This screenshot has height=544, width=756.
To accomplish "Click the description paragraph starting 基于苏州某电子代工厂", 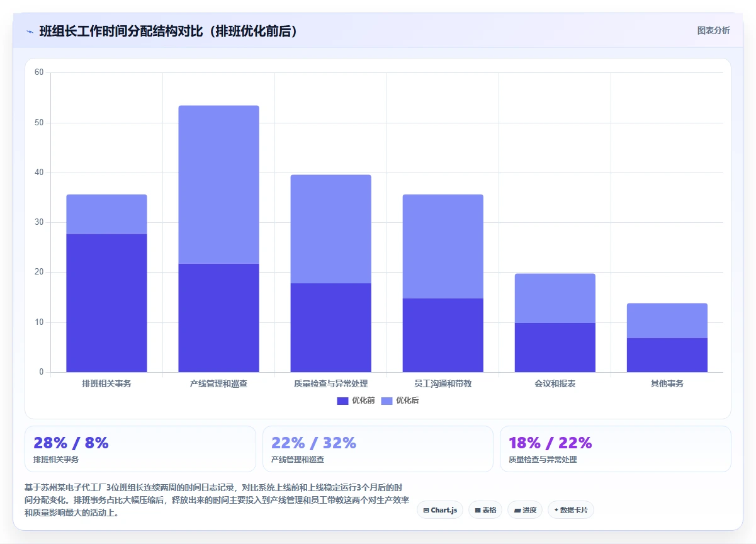I will point(217,500).
